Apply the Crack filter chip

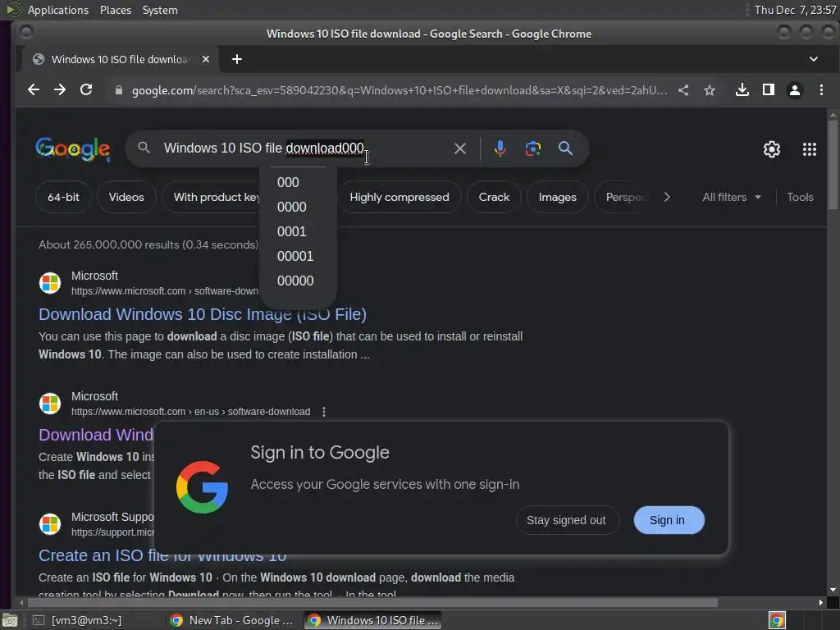[x=494, y=197]
